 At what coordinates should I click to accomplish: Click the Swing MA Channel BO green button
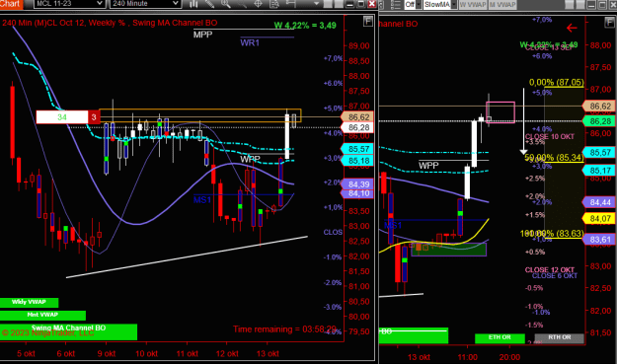(68, 331)
